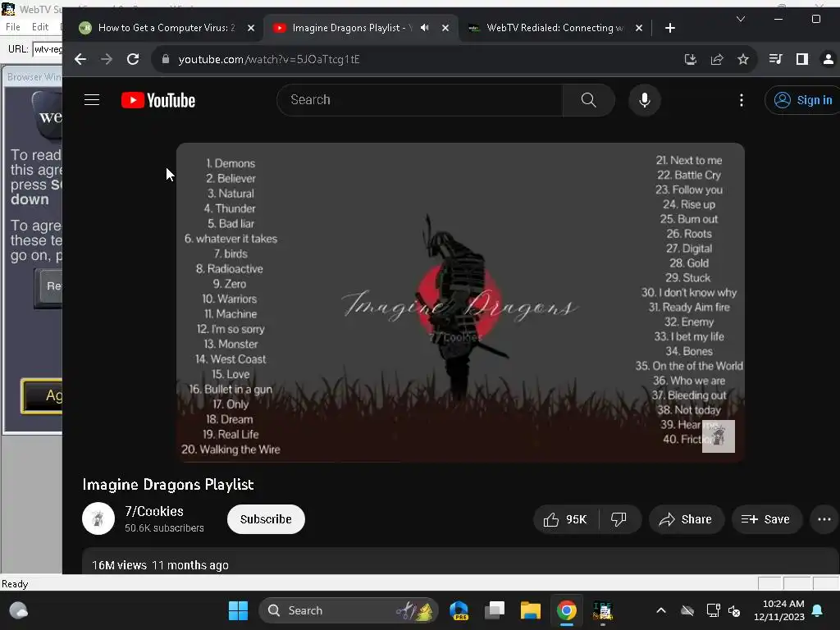Focus the YouTube search box
The height and width of the screenshot is (630, 840).
click(421, 100)
